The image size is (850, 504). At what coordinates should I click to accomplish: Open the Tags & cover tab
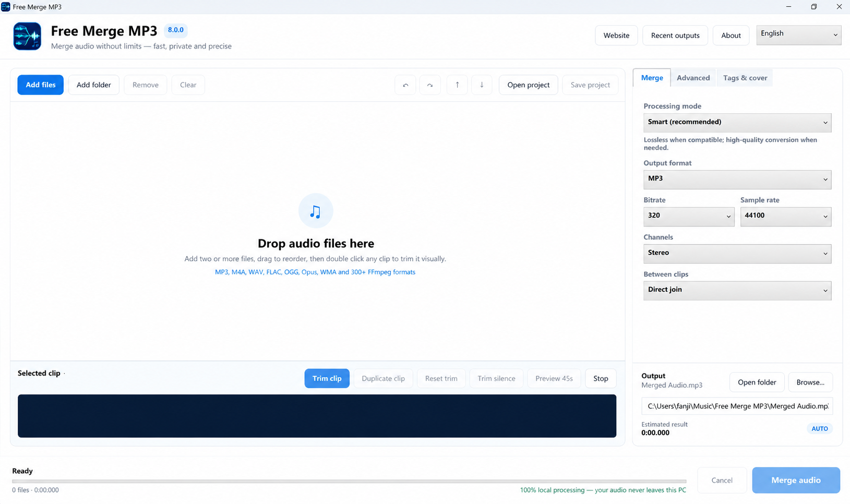(x=745, y=78)
